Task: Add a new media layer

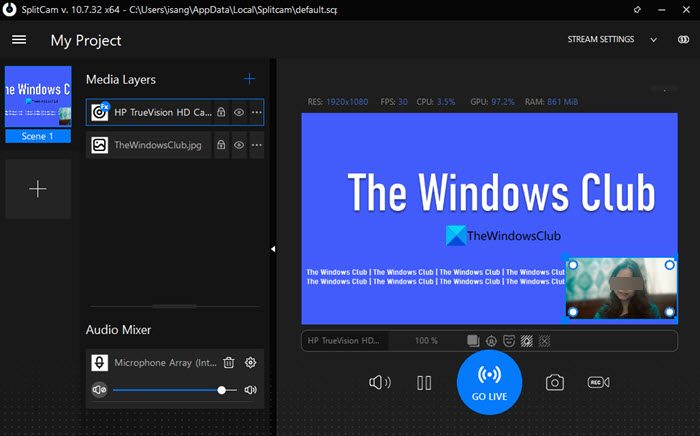Action: coord(249,79)
